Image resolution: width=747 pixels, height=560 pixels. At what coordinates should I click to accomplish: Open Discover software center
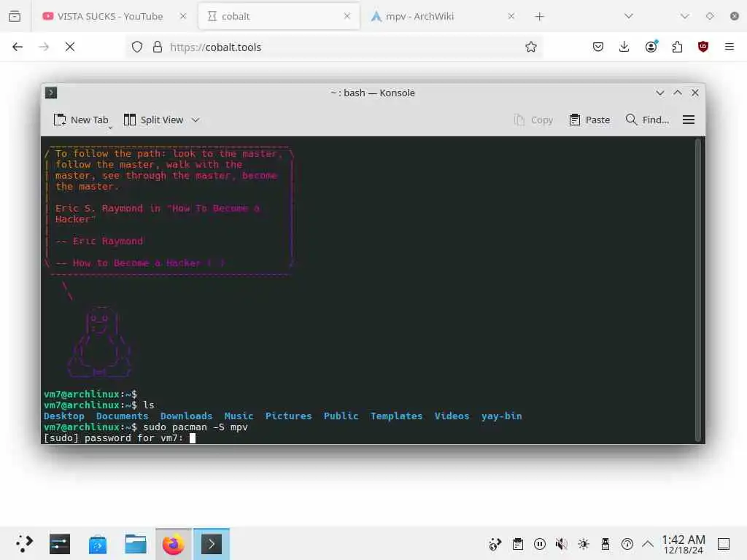[x=98, y=544]
